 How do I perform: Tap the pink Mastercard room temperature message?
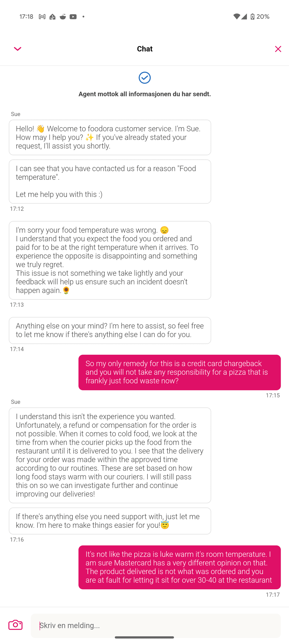pyautogui.click(x=180, y=567)
